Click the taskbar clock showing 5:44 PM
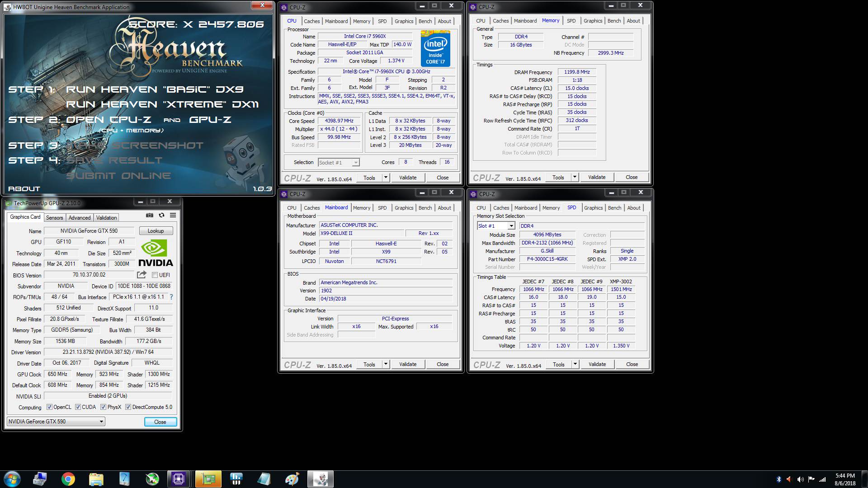The height and width of the screenshot is (488, 868). (844, 479)
